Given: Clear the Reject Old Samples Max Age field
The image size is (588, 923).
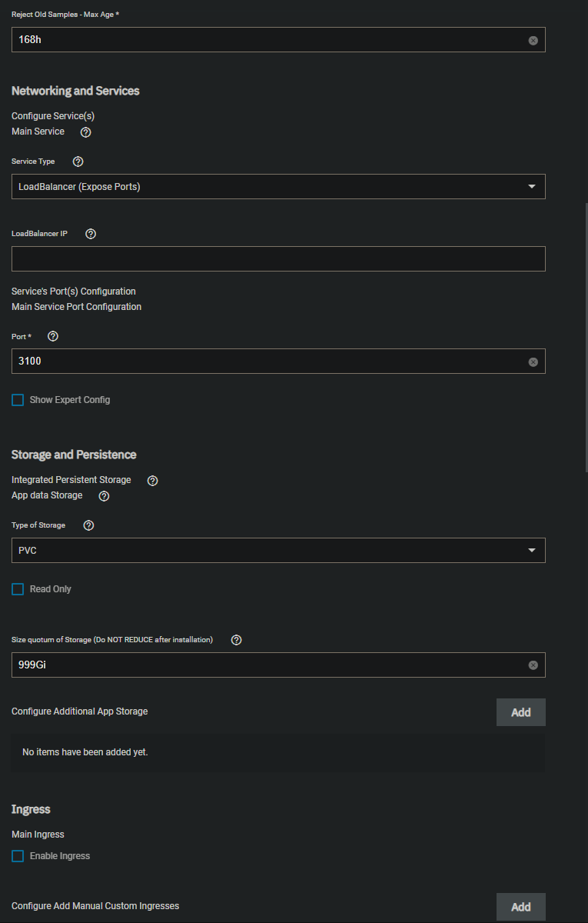Looking at the screenshot, I should 533,40.
